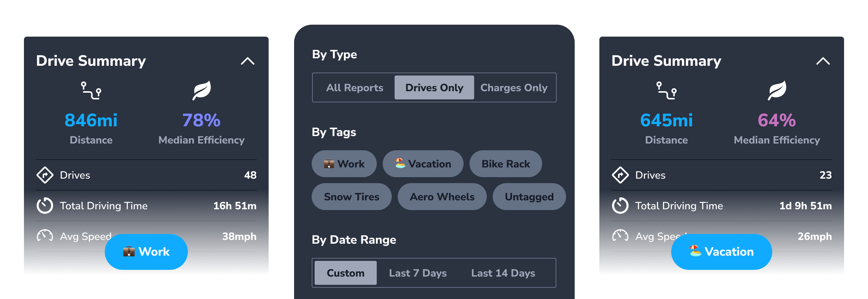
Task: Switch to Charges Only reports
Action: pyautogui.click(x=514, y=87)
